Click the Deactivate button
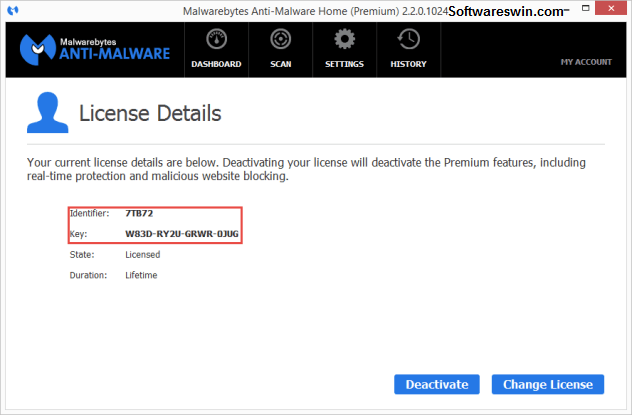 tap(437, 384)
